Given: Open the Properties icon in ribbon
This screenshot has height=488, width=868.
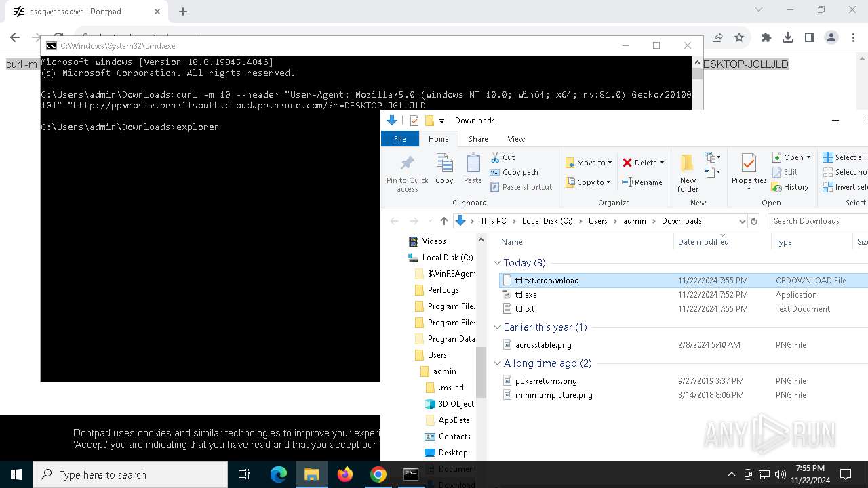Looking at the screenshot, I should point(749,164).
